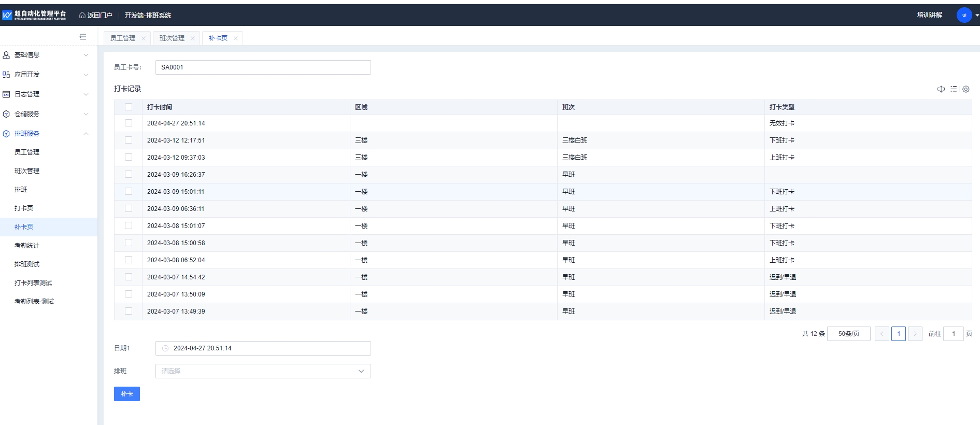The image size is (980, 425).
Task: Open table settings gear icon
Action: [x=966, y=89]
